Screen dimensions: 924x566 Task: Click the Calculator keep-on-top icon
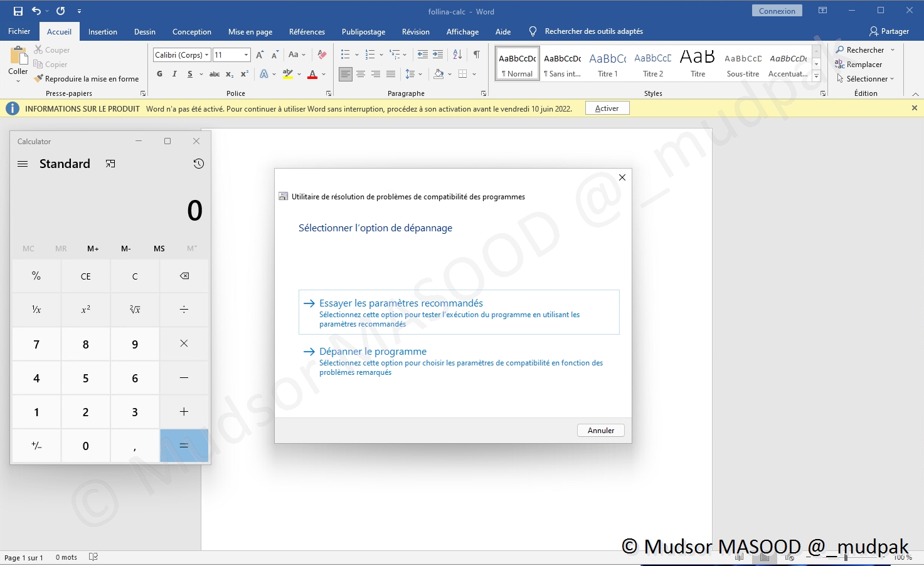(110, 164)
